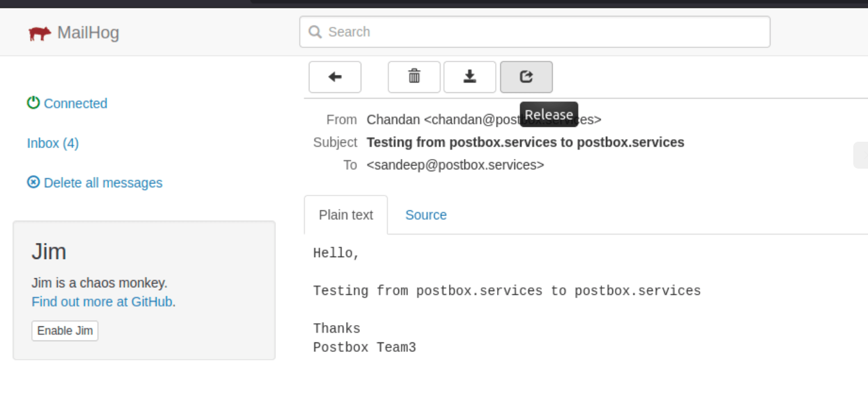The height and width of the screenshot is (411, 868).
Task: Click the trash icon to delete message
Action: [x=413, y=76]
